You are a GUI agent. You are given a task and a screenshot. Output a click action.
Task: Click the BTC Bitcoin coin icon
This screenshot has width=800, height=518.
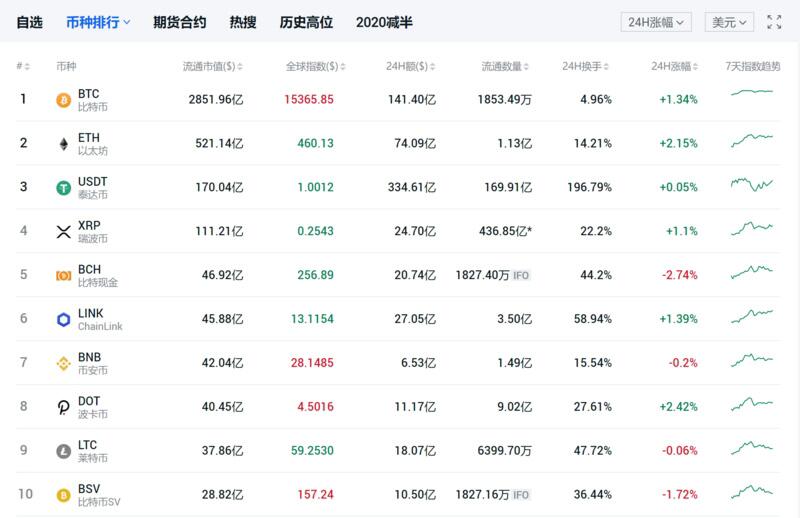tap(63, 100)
